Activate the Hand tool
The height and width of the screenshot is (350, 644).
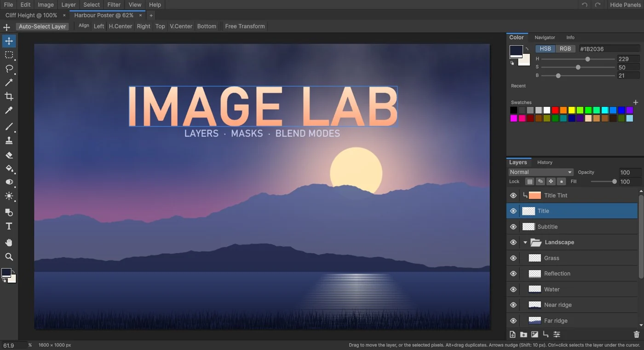tap(9, 243)
